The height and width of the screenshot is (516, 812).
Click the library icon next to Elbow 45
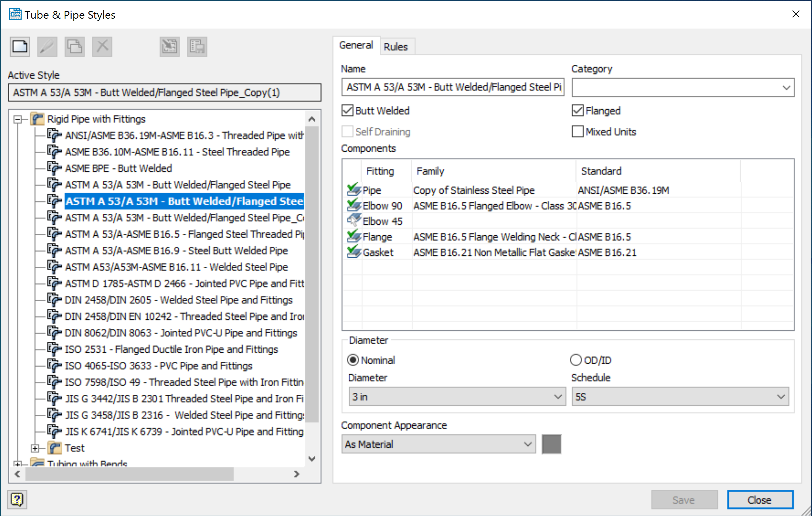pos(353,220)
